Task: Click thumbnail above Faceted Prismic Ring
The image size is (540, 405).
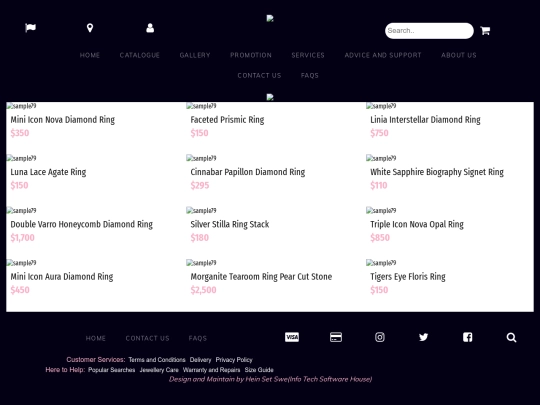Action: click(201, 106)
